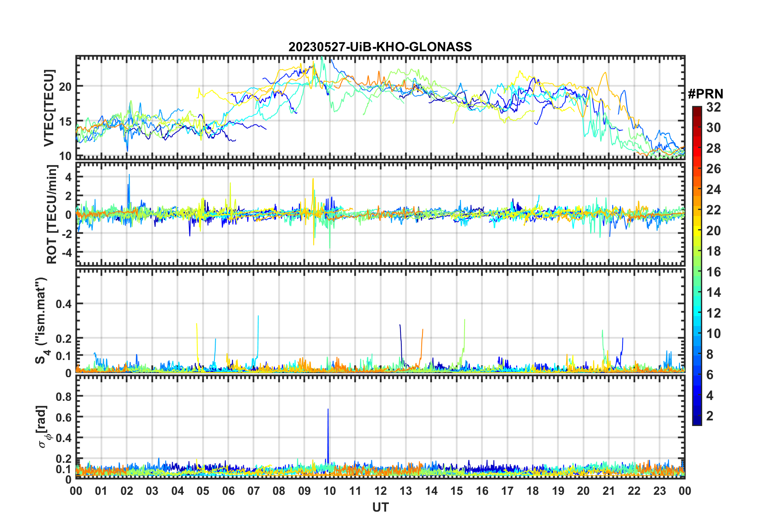This screenshot has height=532, width=761.
Task: Click colorbar tick label 24
Action: click(713, 189)
